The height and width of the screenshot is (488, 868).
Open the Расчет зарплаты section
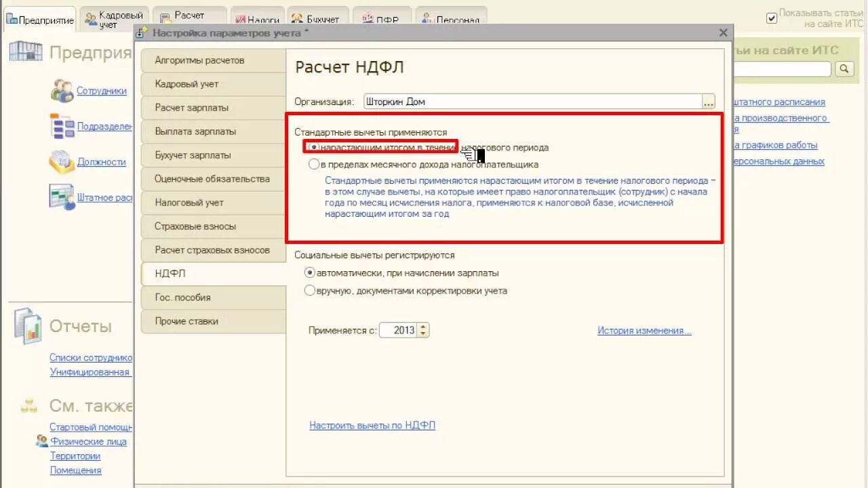tap(213, 108)
